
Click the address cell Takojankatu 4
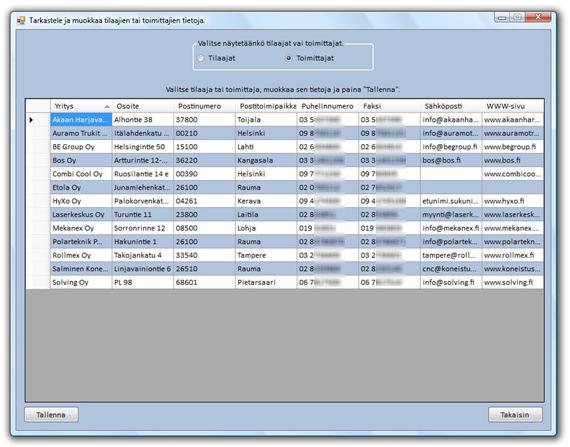coord(143,255)
